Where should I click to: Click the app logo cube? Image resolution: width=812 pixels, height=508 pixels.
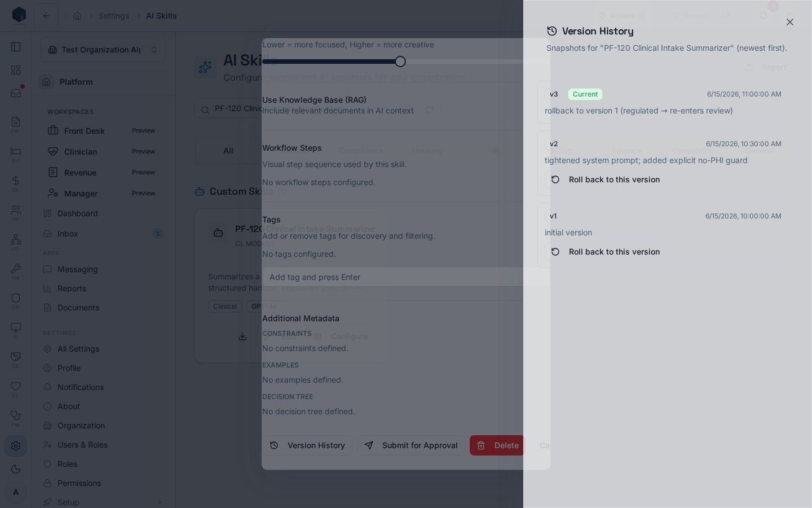click(19, 15)
